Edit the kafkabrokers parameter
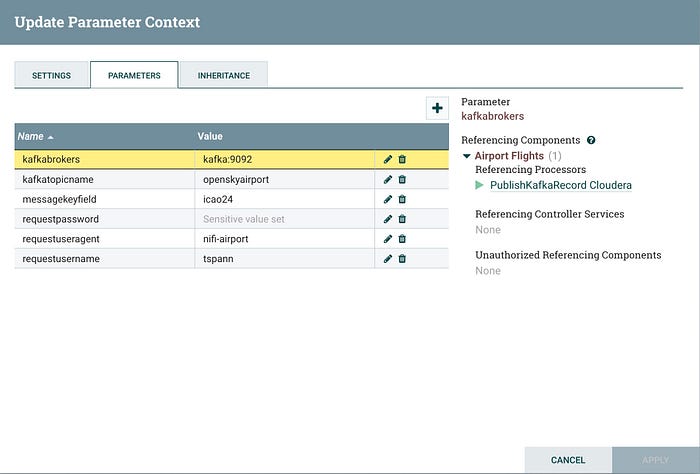This screenshot has height=474, width=700. coord(388,159)
